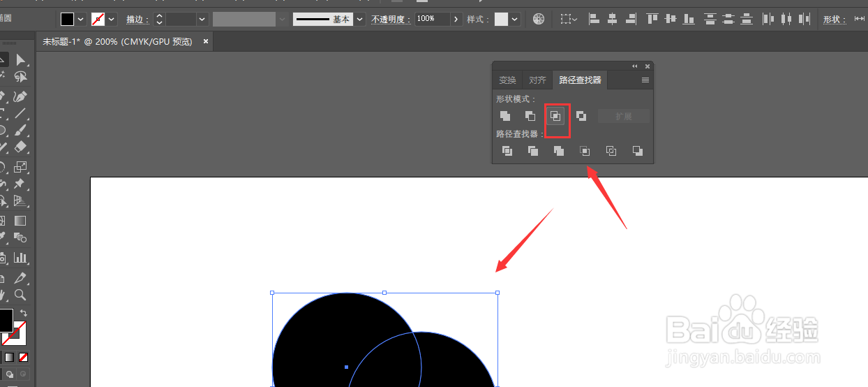Open brush definition 基本 dropdown

click(360, 19)
